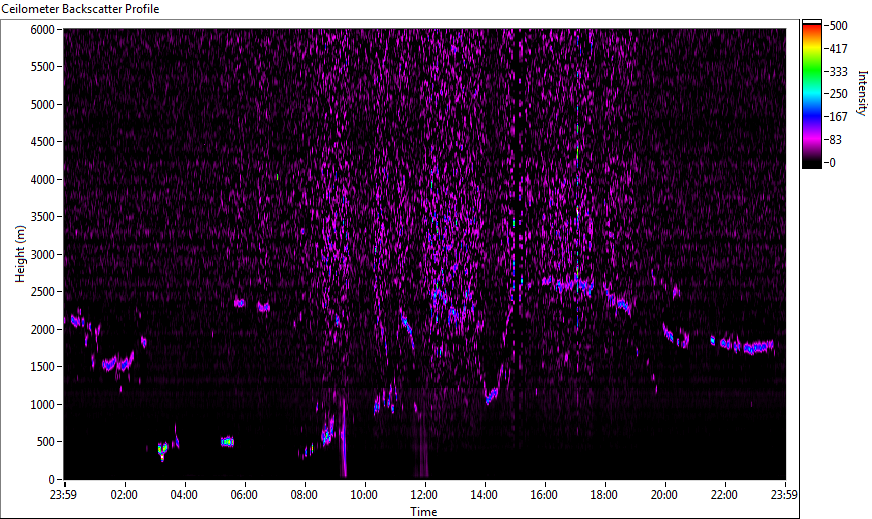The image size is (872, 519).
Task: Click the 12:00 time axis label
Action: pyautogui.click(x=424, y=495)
